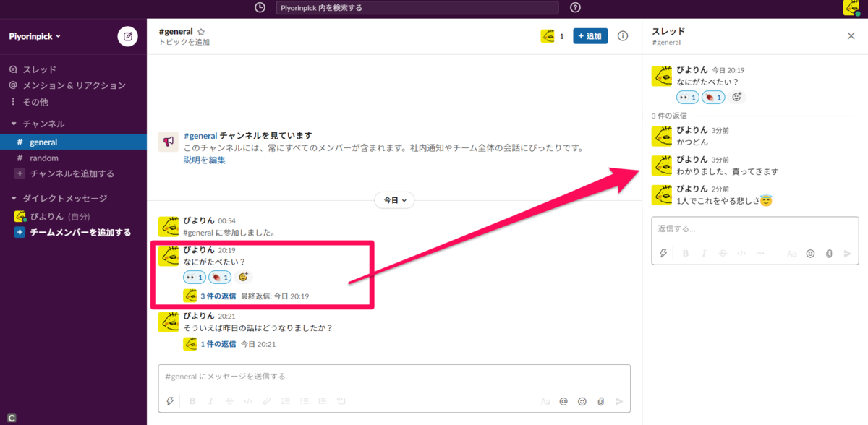The image size is (868, 425).
Task: Add a reaction with the emoji icon
Action: pyautogui.click(x=244, y=276)
